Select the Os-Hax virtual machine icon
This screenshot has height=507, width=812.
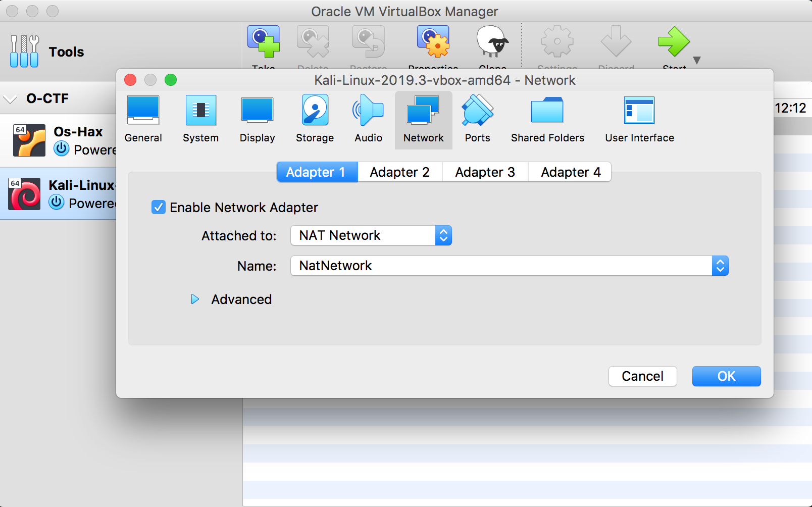(x=29, y=140)
